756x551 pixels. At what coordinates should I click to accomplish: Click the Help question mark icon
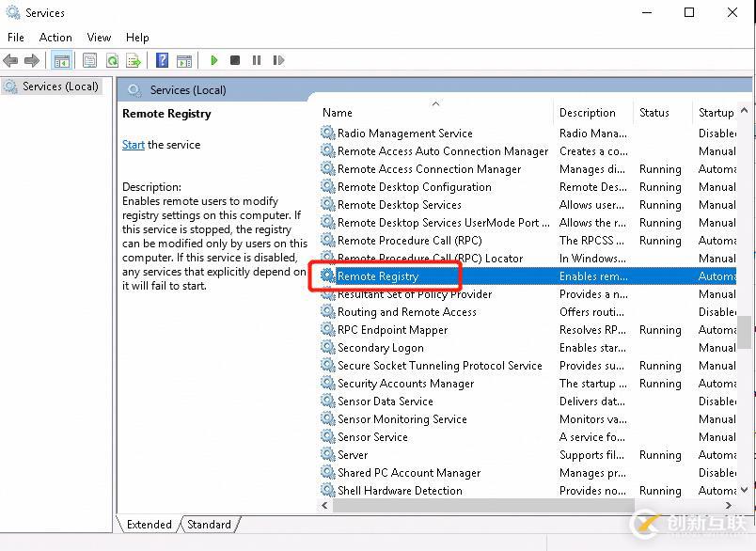tap(164, 60)
